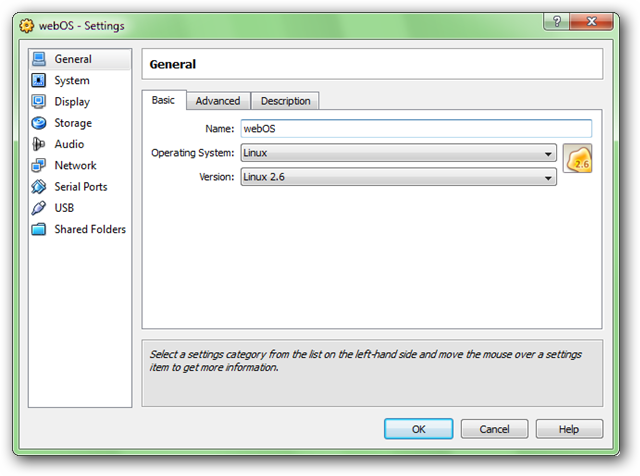Click the USB plug icon
Screen dimensions: 640x476
click(x=39, y=208)
